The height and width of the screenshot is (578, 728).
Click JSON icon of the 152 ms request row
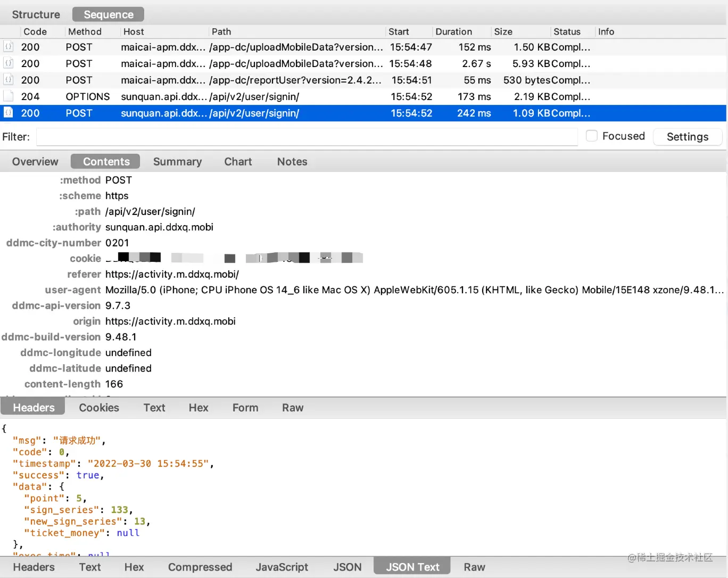point(8,47)
